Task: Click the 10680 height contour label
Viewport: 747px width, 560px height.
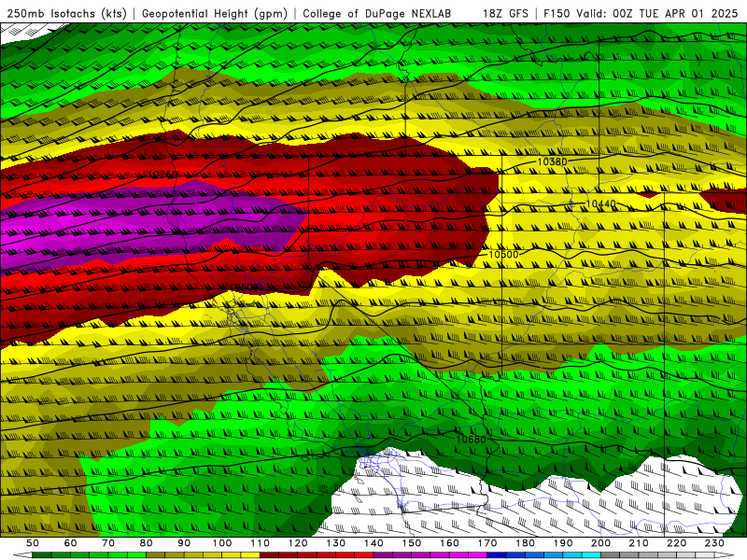Action: [471, 439]
